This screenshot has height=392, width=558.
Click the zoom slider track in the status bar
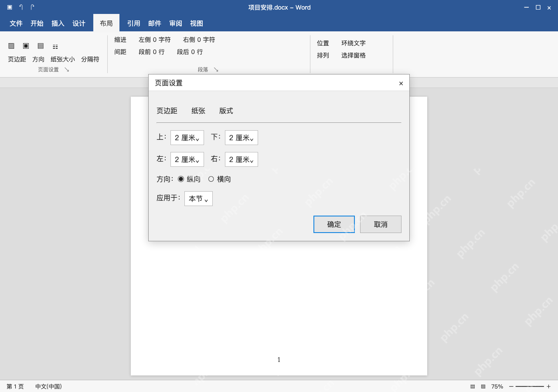click(x=530, y=386)
